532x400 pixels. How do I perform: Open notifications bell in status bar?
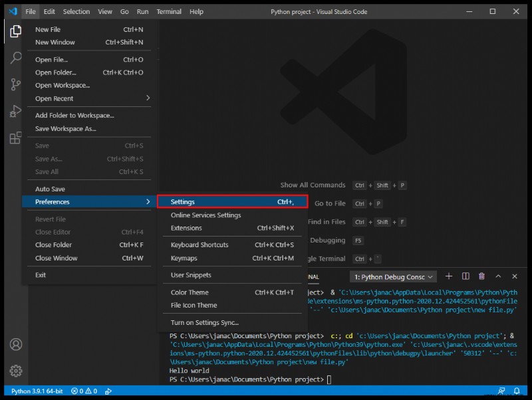pos(517,391)
